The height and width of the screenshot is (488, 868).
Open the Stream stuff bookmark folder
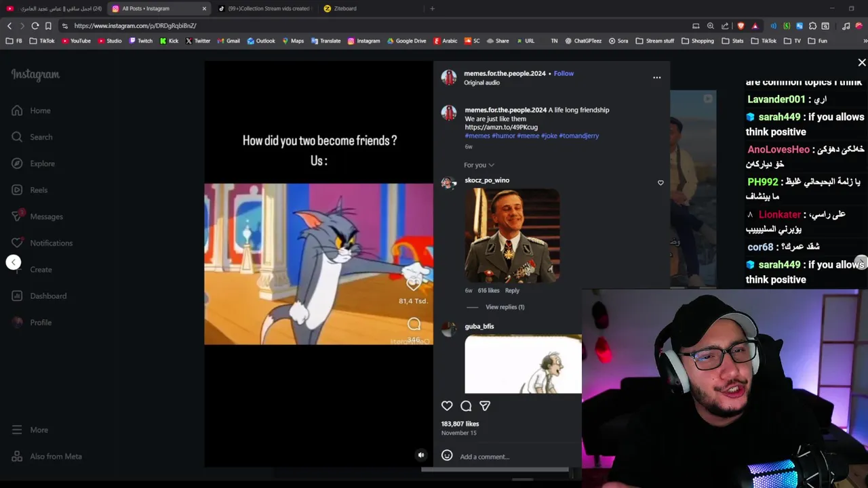[655, 41]
